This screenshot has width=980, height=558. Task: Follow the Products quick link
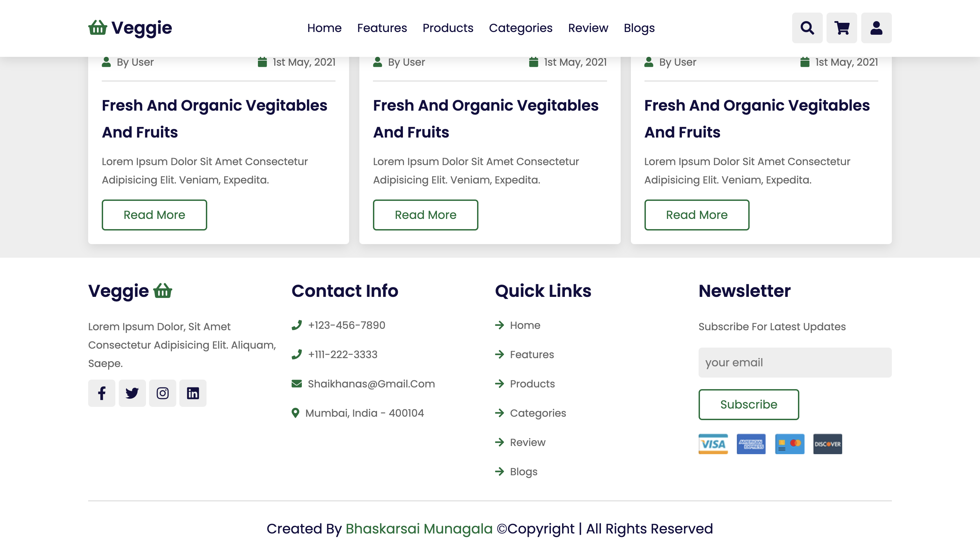[x=532, y=384]
